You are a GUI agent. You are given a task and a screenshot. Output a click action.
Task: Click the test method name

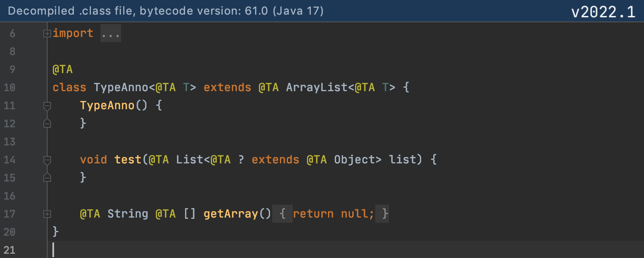click(128, 160)
